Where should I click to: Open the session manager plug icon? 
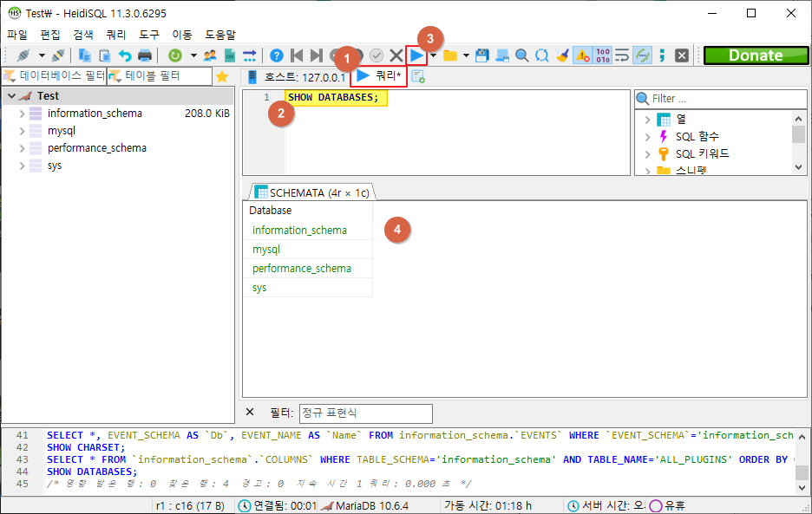click(x=23, y=55)
